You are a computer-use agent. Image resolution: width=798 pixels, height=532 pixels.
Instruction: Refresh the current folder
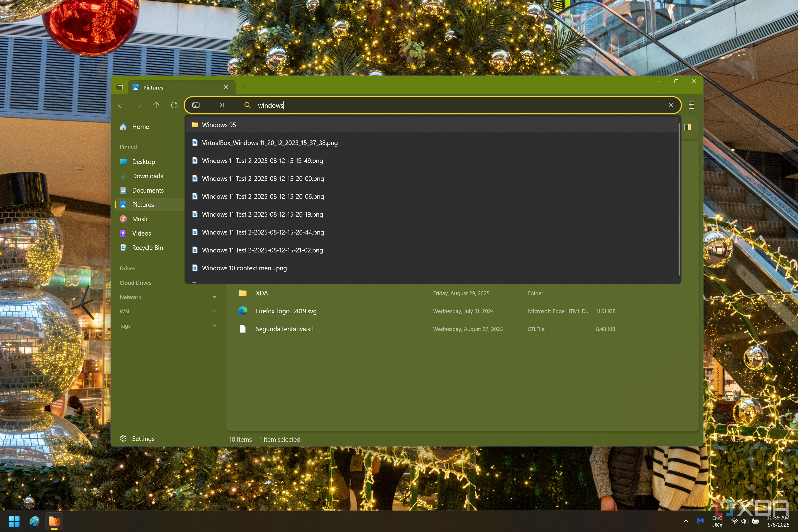click(x=174, y=105)
